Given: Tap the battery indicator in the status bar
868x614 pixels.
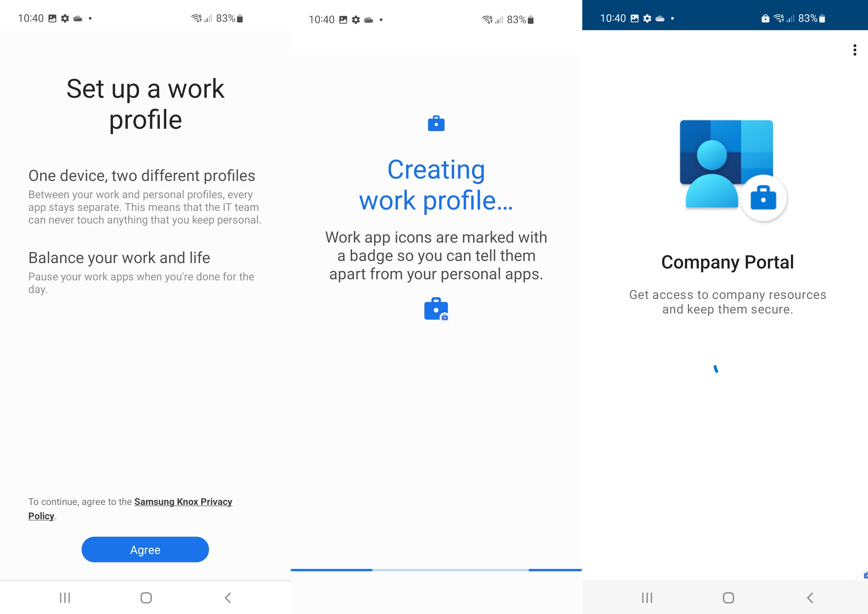Looking at the screenshot, I should coord(239,18).
